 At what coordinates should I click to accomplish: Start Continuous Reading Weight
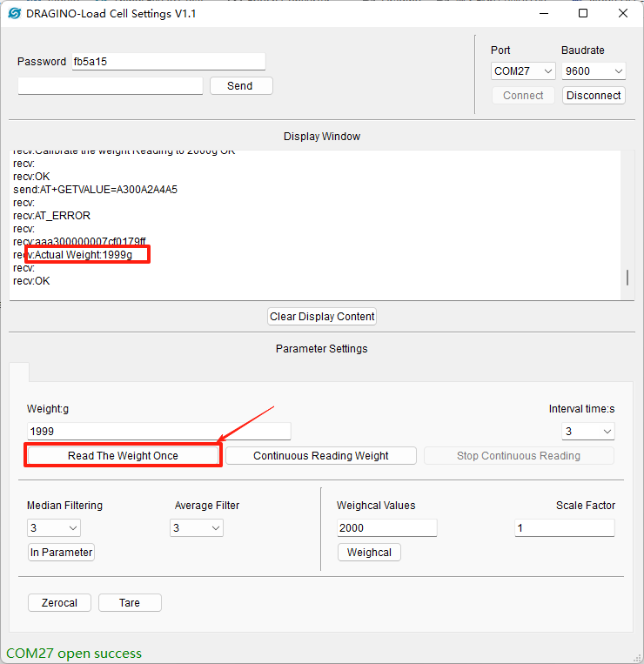pos(321,456)
